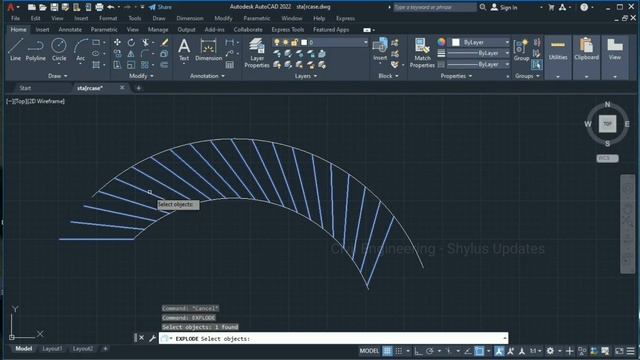Select the Array tool
This screenshot has width=640, height=360.
[145, 64]
